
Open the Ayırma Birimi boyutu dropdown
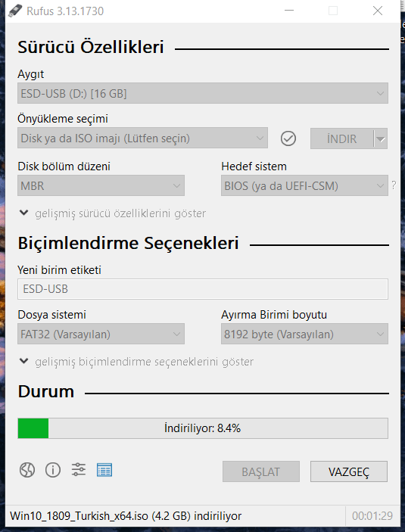point(304,334)
